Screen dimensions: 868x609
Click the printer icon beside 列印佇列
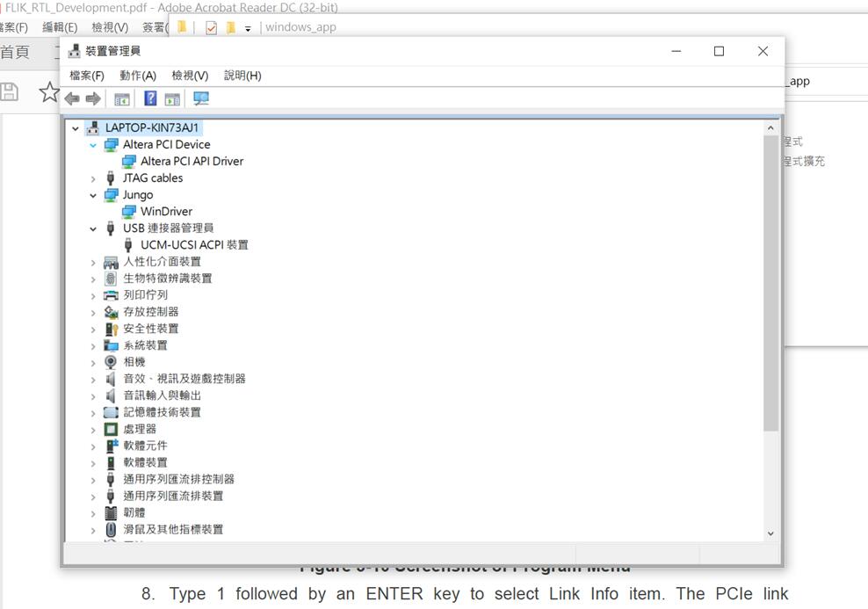point(111,295)
